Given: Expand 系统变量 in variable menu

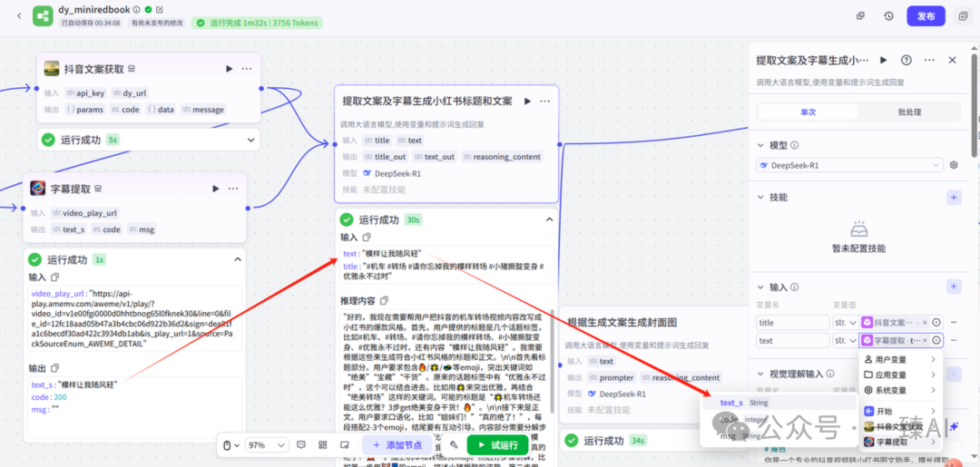Looking at the screenshot, I should coord(900,390).
